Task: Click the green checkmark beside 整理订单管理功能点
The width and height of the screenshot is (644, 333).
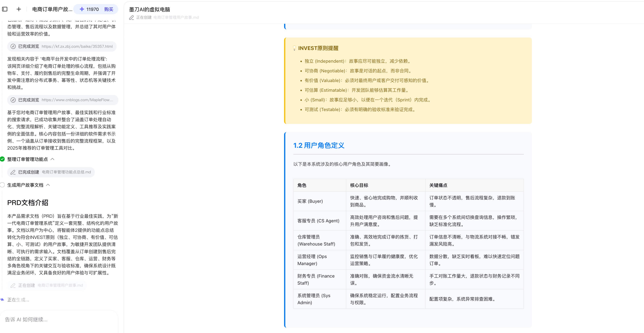Action: pyautogui.click(x=3, y=159)
